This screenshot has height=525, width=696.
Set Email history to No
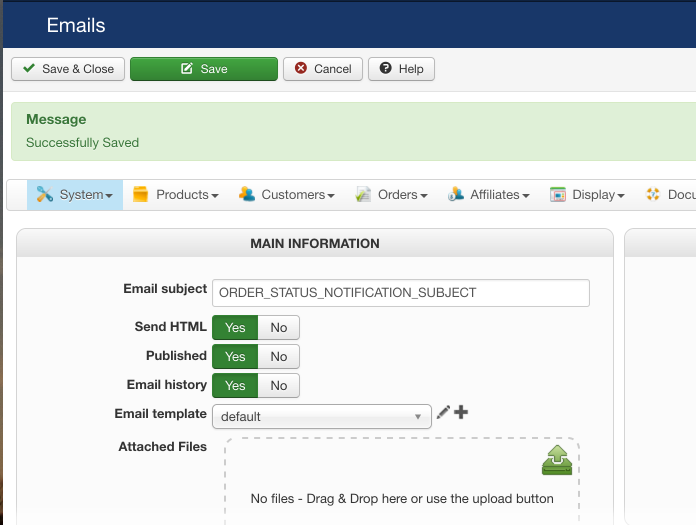click(278, 386)
